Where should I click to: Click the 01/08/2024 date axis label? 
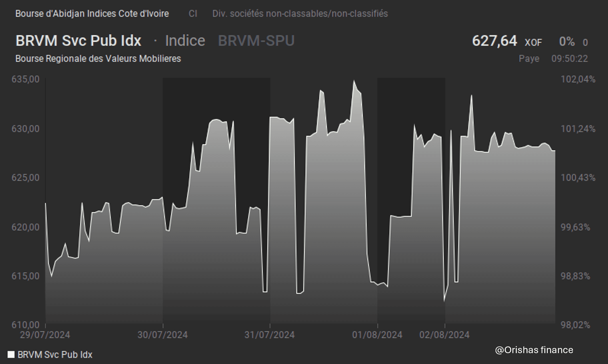tap(377, 335)
